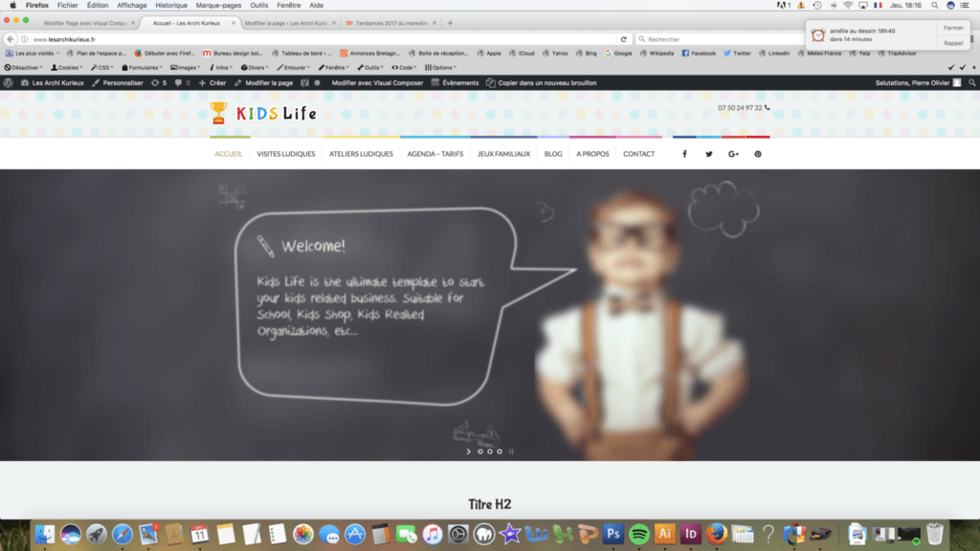Go back with the browser back arrow

pyautogui.click(x=10, y=38)
